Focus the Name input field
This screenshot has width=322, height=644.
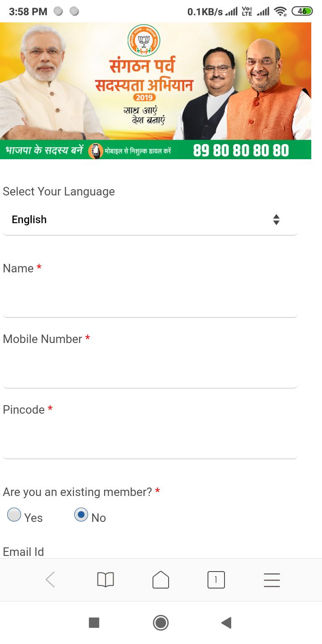[x=150, y=299]
